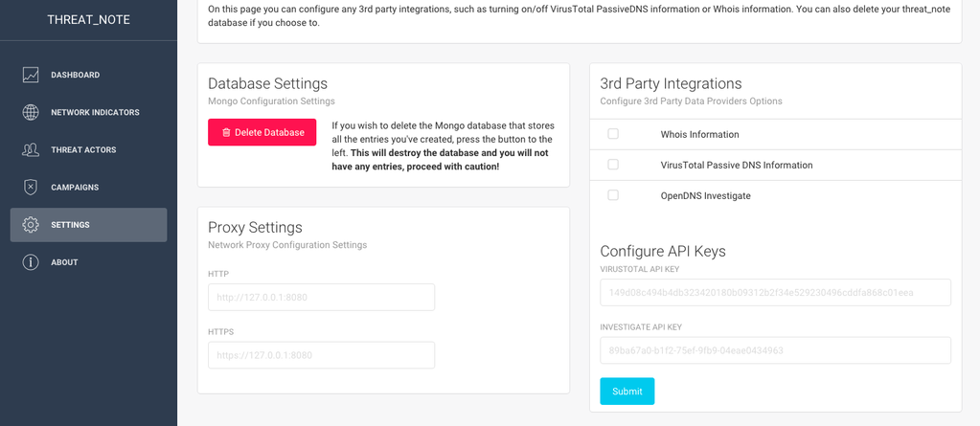
Task: Click the THREAT_NOTE title link
Action: [88, 19]
